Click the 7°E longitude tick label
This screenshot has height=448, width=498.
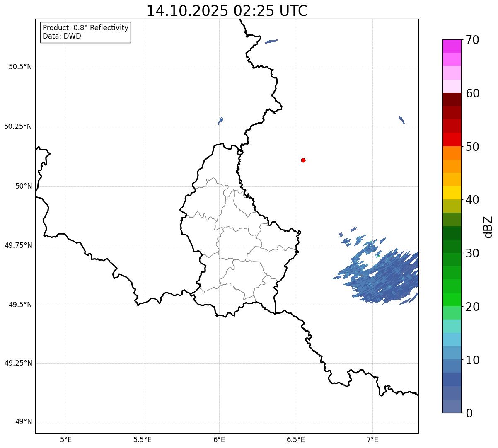click(x=372, y=439)
